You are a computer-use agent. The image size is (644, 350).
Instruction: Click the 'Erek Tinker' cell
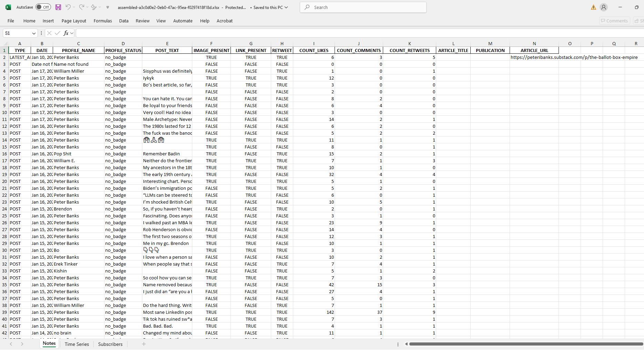tap(78, 264)
